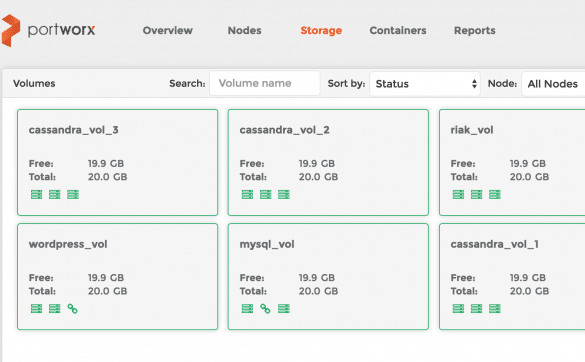Open the riak_vol volume card
This screenshot has width=585, height=362.
pos(512,162)
